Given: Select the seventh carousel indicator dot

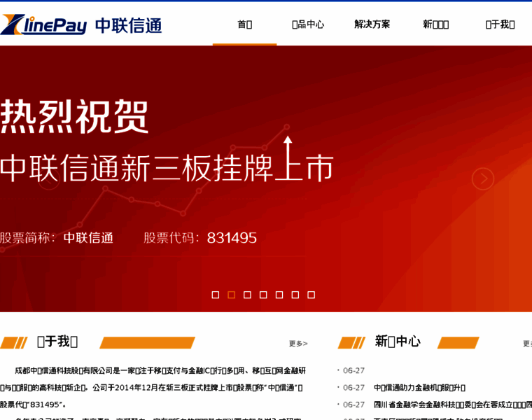Looking at the screenshot, I should (311, 295).
